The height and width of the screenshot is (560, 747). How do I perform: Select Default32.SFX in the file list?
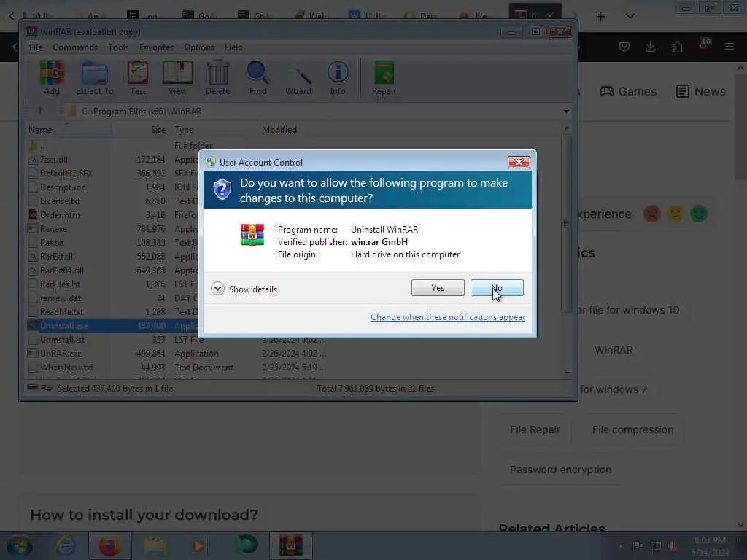pyautogui.click(x=66, y=174)
